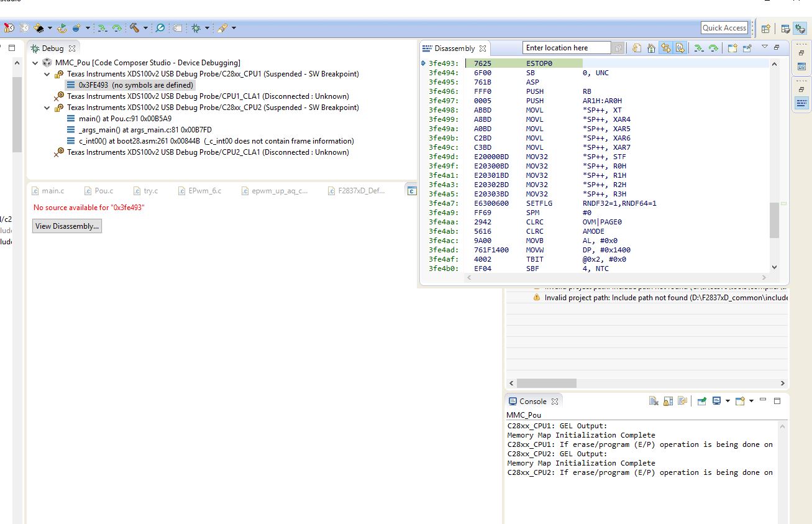
Task: Click the Open Console icon
Action: pos(740,401)
